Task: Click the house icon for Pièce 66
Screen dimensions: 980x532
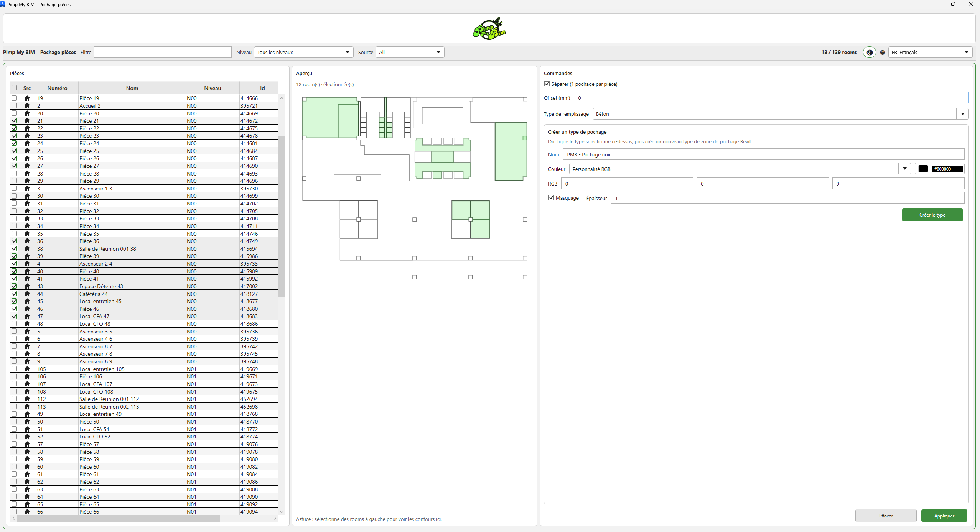Action: click(27, 512)
